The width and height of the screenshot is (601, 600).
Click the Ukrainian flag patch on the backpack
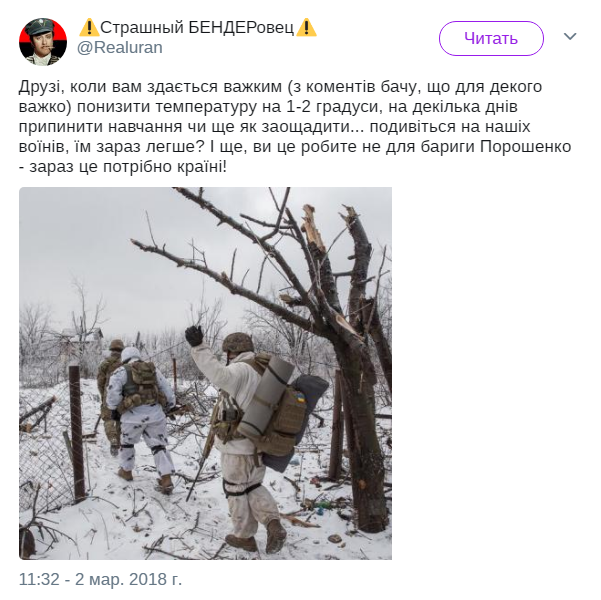tap(299, 397)
